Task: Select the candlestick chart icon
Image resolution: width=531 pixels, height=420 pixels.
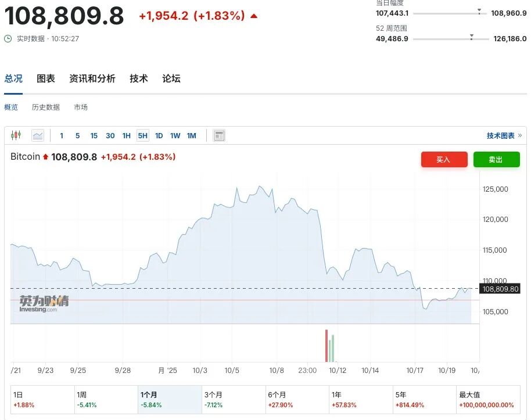Action: pyautogui.click(x=16, y=135)
